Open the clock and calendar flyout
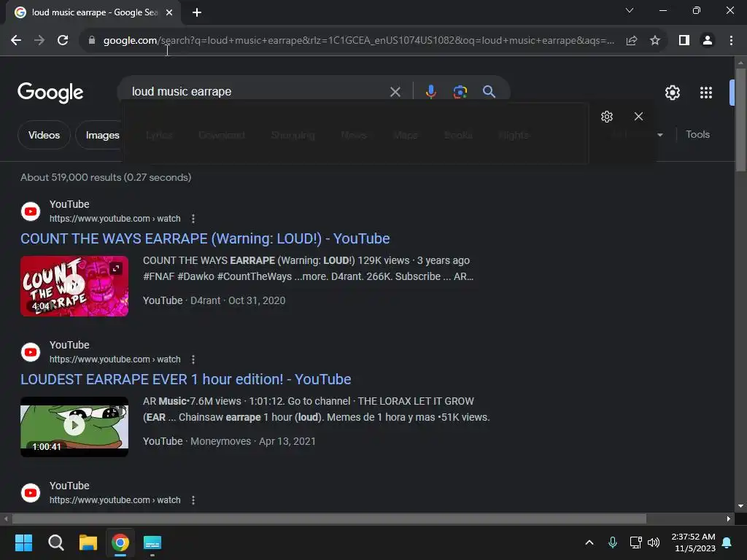 click(x=693, y=542)
